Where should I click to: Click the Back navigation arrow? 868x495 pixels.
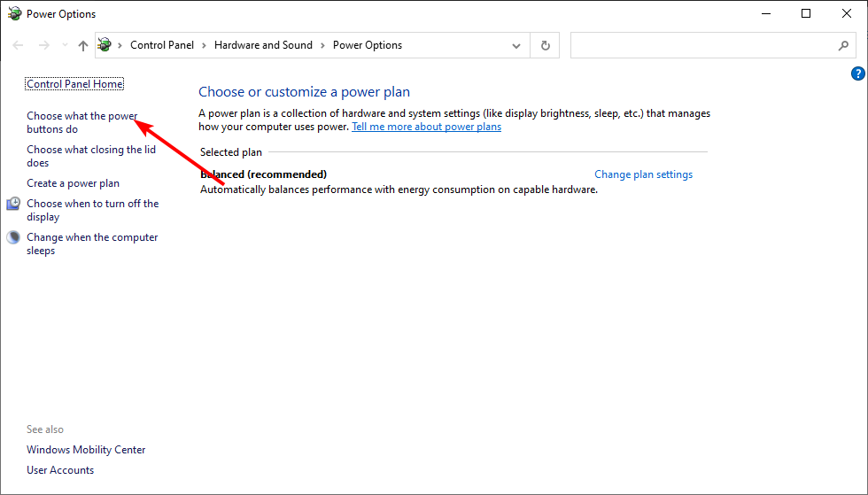(x=18, y=45)
